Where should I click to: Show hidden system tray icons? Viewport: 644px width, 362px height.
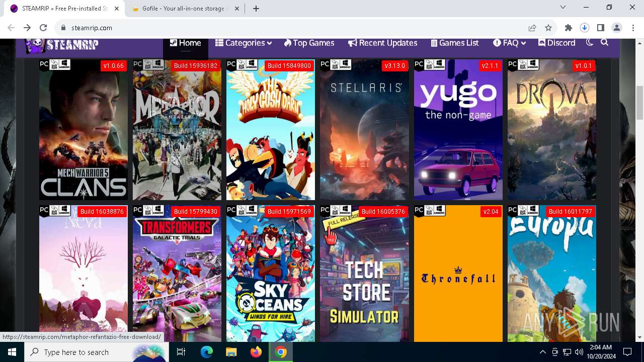[542, 352]
